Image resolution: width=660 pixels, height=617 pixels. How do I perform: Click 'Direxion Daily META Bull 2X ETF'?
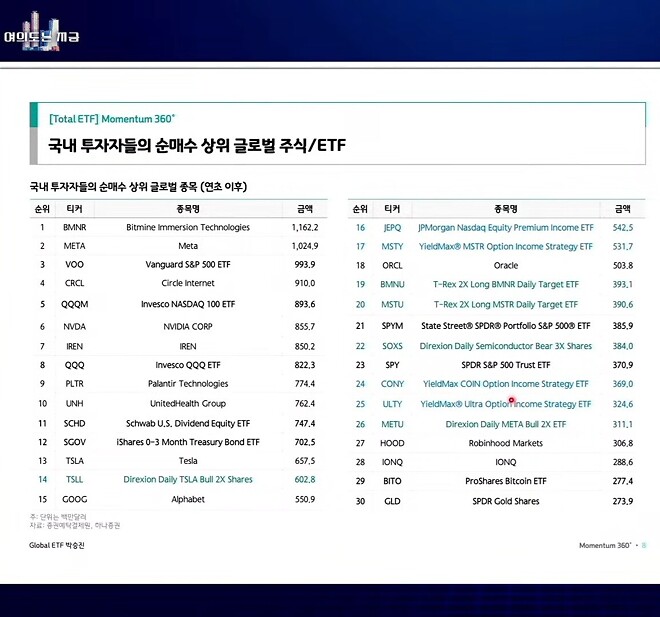coord(506,424)
